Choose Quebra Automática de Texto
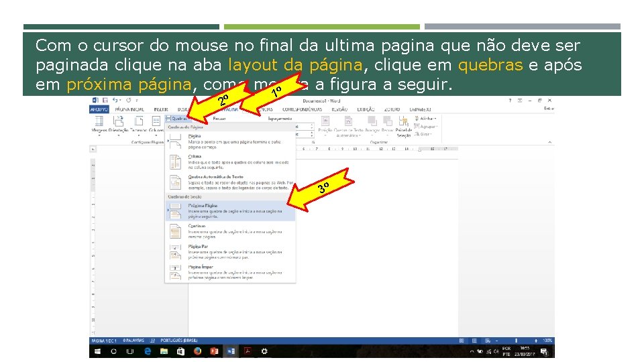 coord(230,182)
